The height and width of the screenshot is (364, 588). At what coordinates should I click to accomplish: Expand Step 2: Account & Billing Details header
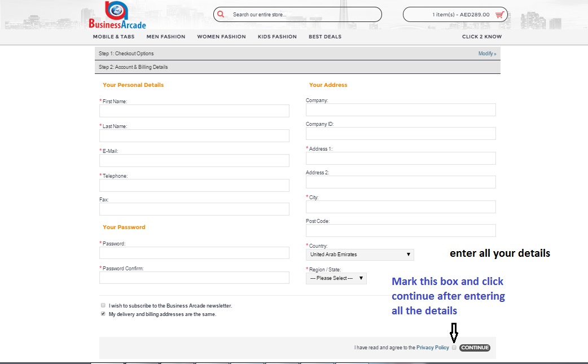click(297, 67)
